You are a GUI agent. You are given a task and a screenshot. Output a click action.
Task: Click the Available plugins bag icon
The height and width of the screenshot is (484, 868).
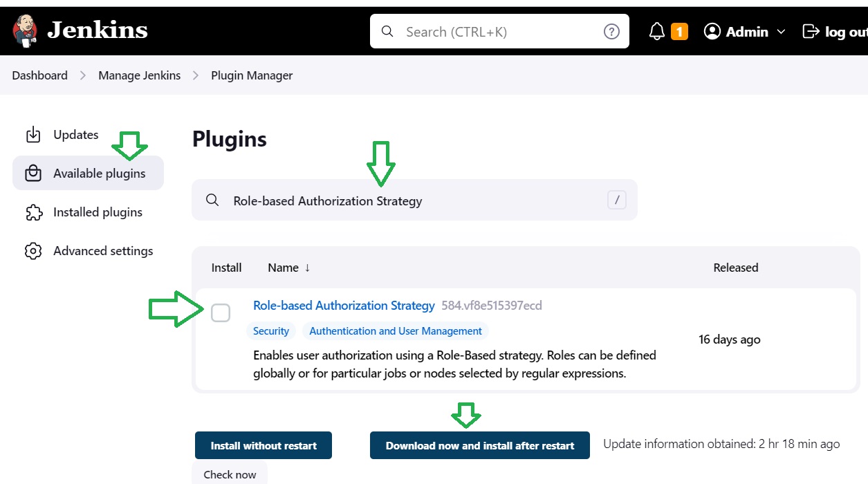click(x=33, y=174)
